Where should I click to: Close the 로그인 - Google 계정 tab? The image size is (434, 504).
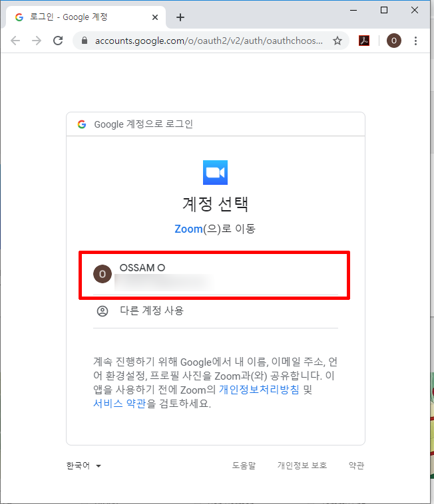point(155,17)
